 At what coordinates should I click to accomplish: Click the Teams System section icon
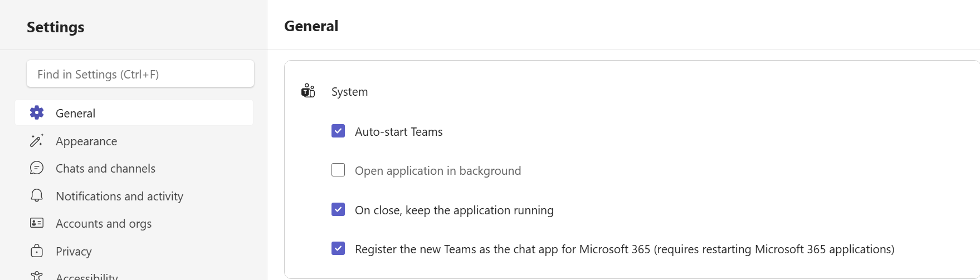pos(308,91)
